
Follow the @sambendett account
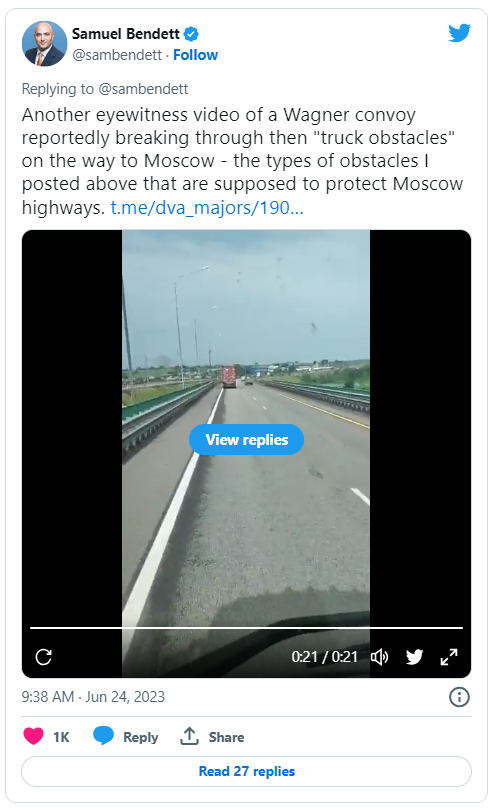(x=195, y=55)
